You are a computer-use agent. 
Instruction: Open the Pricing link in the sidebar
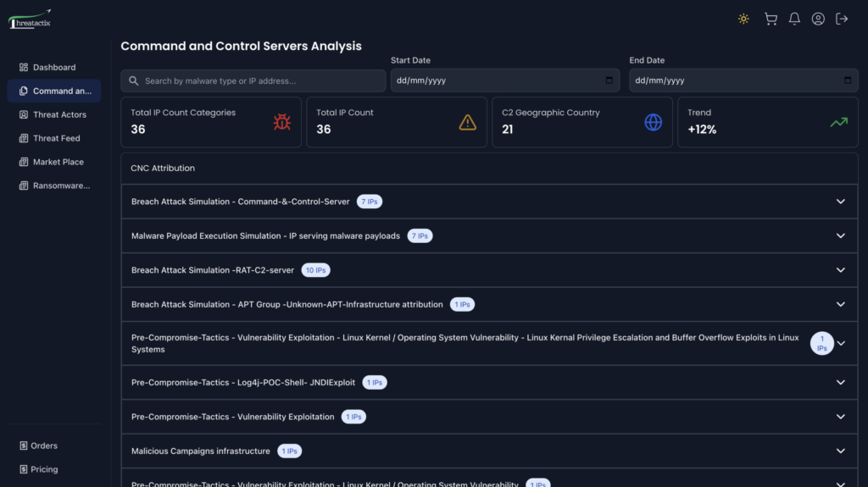point(44,469)
